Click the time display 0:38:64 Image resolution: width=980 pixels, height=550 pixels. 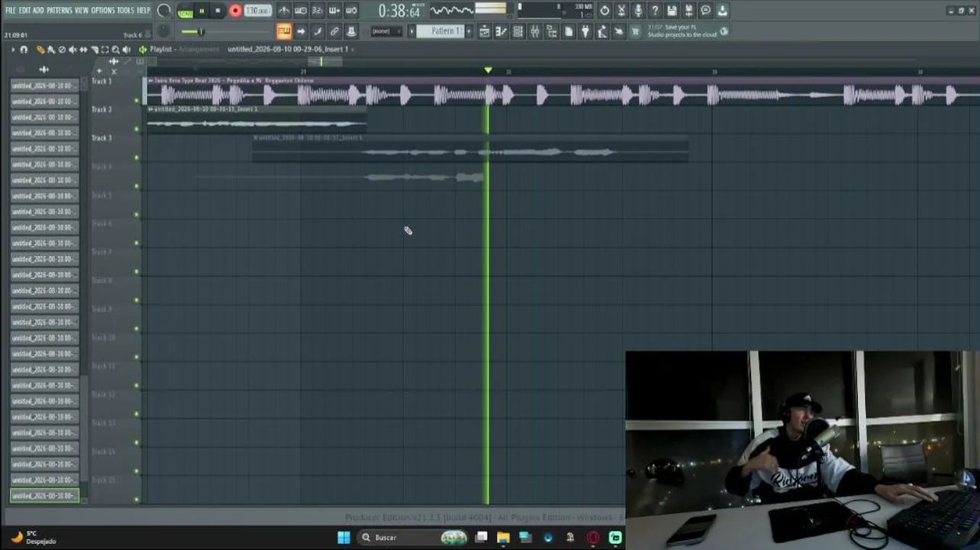pos(400,11)
